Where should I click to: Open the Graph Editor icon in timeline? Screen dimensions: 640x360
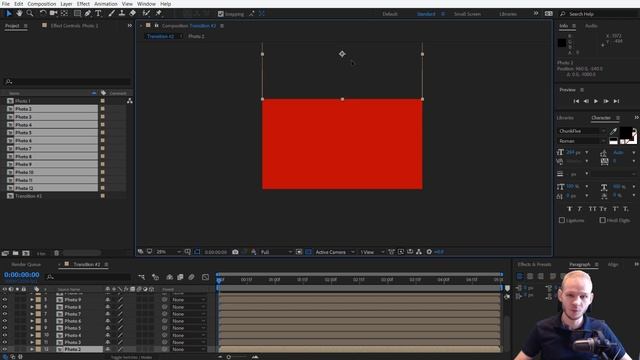point(205,277)
